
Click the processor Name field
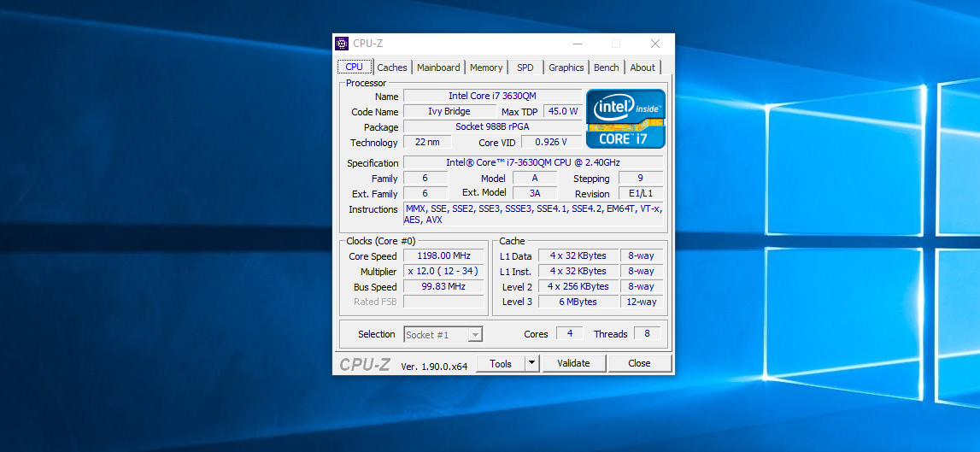492,97
